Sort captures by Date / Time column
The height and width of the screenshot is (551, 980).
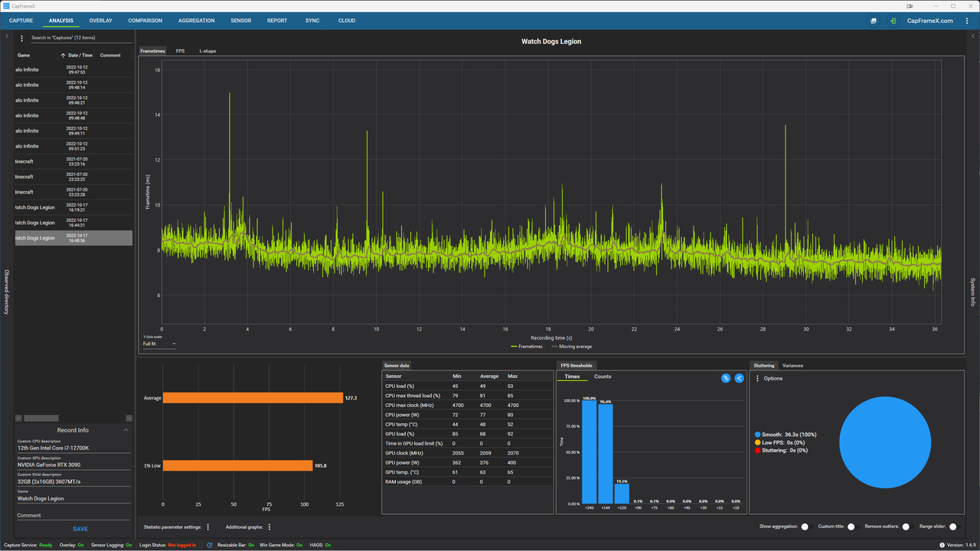77,55
